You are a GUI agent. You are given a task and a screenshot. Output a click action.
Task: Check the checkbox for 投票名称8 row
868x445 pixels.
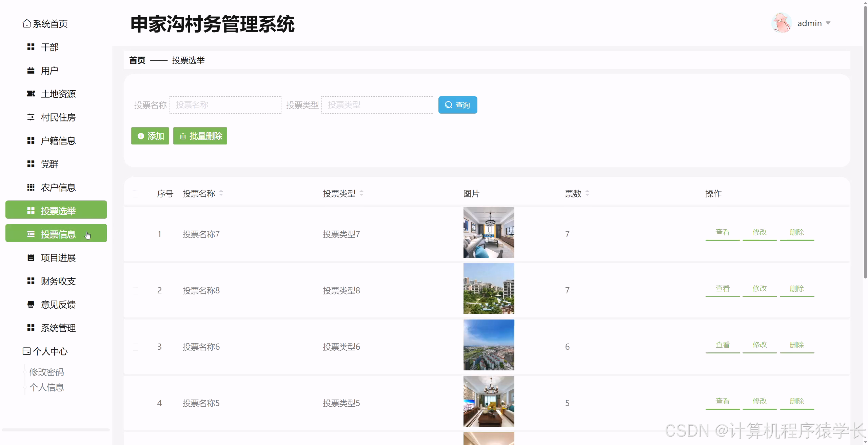(x=135, y=290)
